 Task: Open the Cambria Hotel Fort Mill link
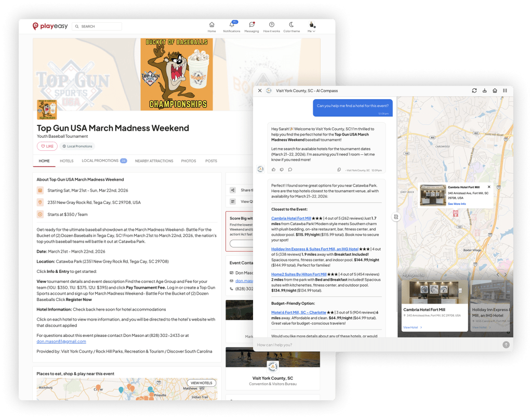click(291, 218)
